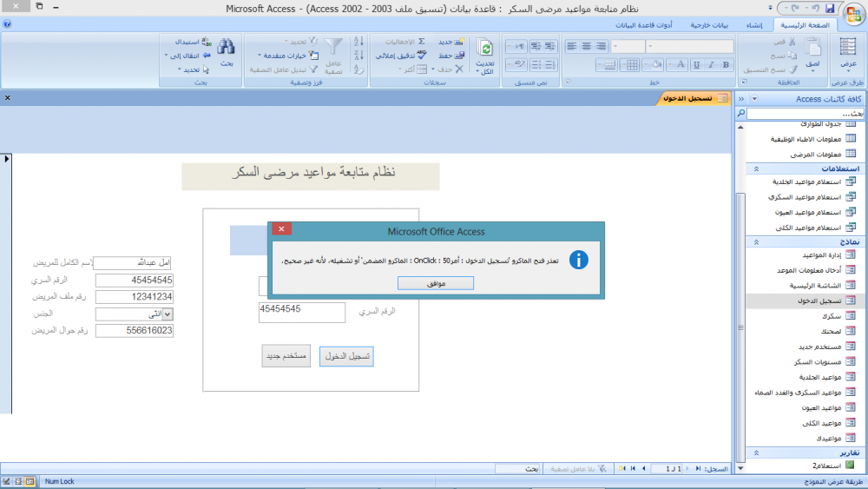Open the Create (إنشاء) ribbon tab
Viewport: 868px width, 489px height.
click(x=754, y=25)
